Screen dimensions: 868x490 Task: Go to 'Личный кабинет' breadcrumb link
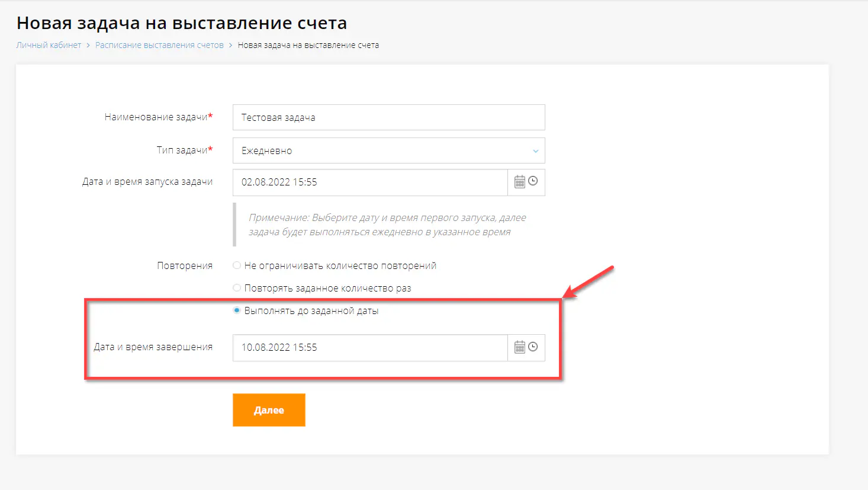tap(49, 45)
